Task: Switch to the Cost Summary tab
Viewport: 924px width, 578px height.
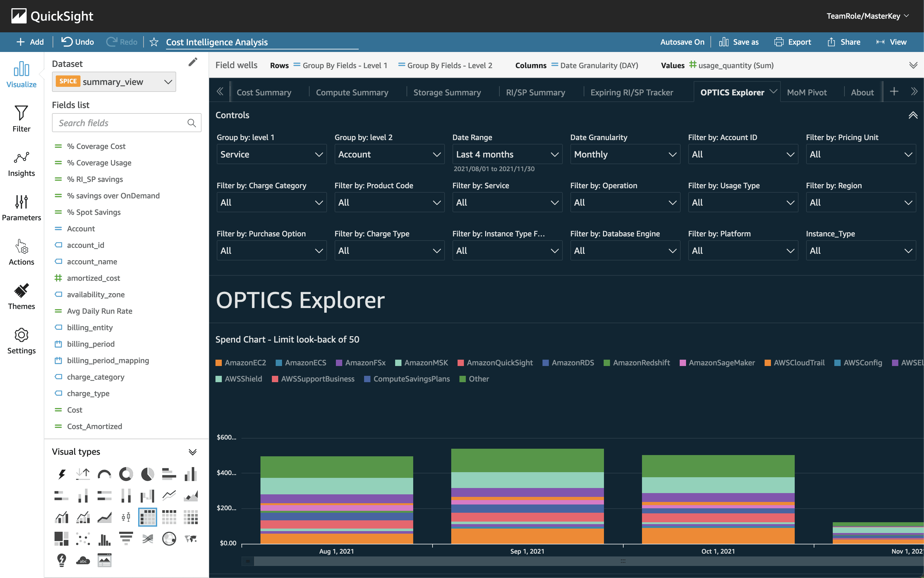Action: pyautogui.click(x=264, y=92)
